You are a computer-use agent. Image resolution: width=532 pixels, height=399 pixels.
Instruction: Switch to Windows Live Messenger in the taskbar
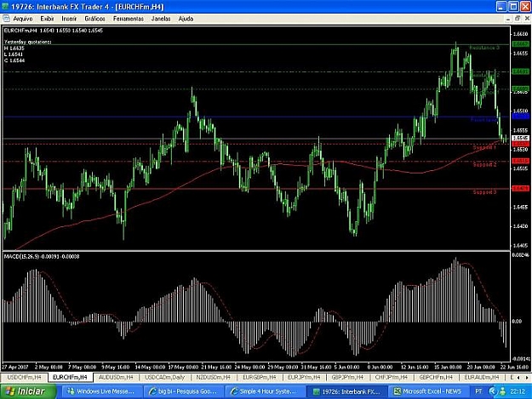click(x=101, y=391)
